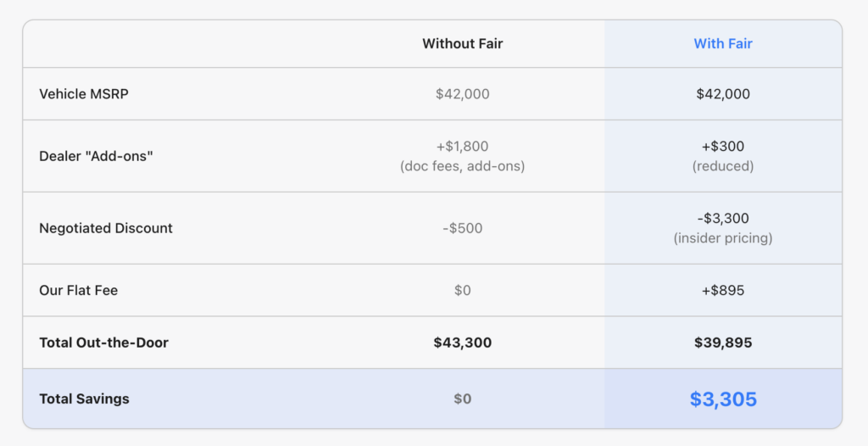Viewport: 868px width, 446px height.
Task: Click the $42,000 value under Without Fair
Action: tap(462, 94)
